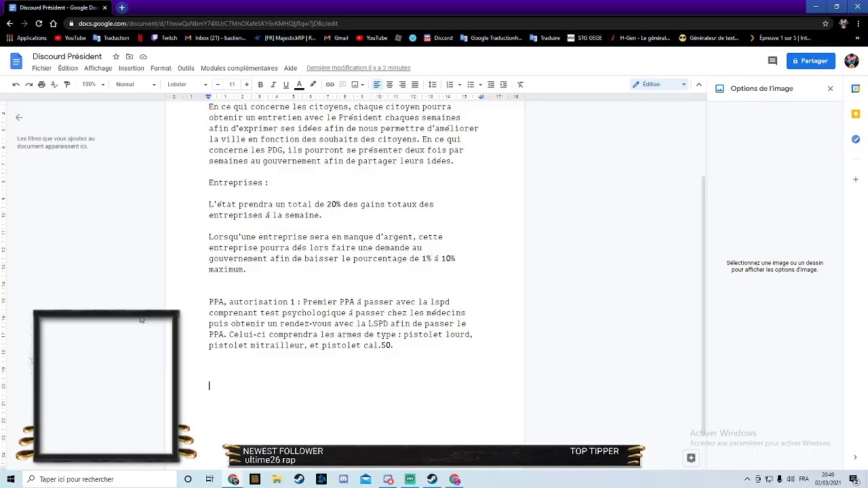868x488 pixels.
Task: Undo the last edit
Action: coord(16,85)
